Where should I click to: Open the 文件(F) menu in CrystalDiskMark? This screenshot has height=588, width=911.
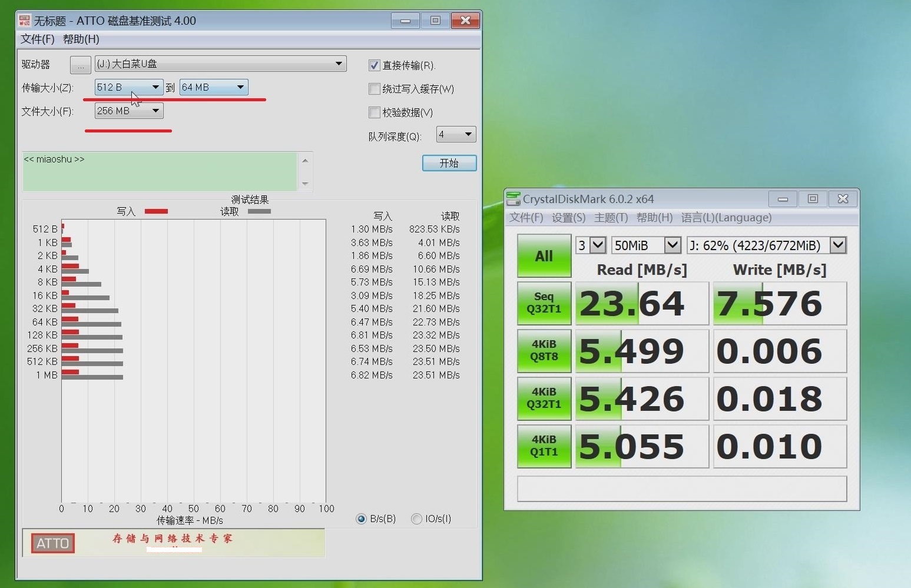526,218
